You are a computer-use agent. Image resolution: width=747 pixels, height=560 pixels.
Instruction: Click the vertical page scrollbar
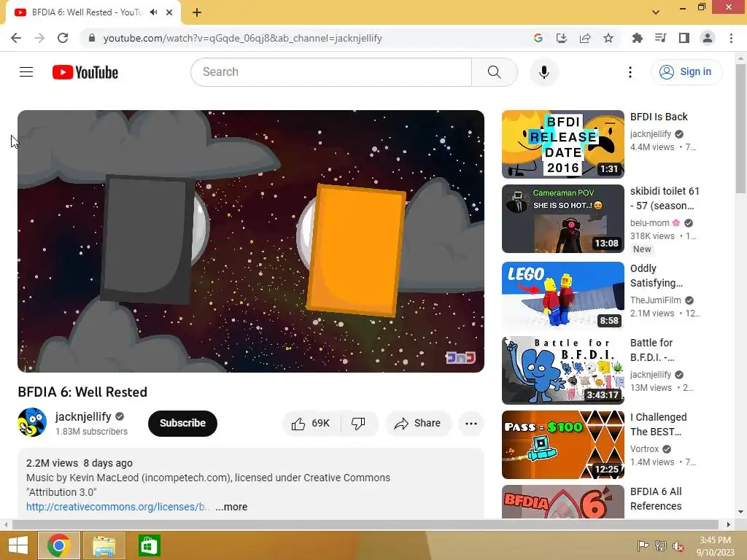(740, 128)
